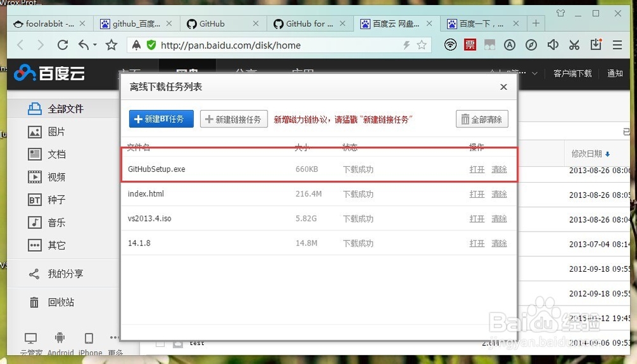This screenshot has width=637, height=364.
Task: Close the 离线下载任务列表 dialog
Action: click(503, 87)
